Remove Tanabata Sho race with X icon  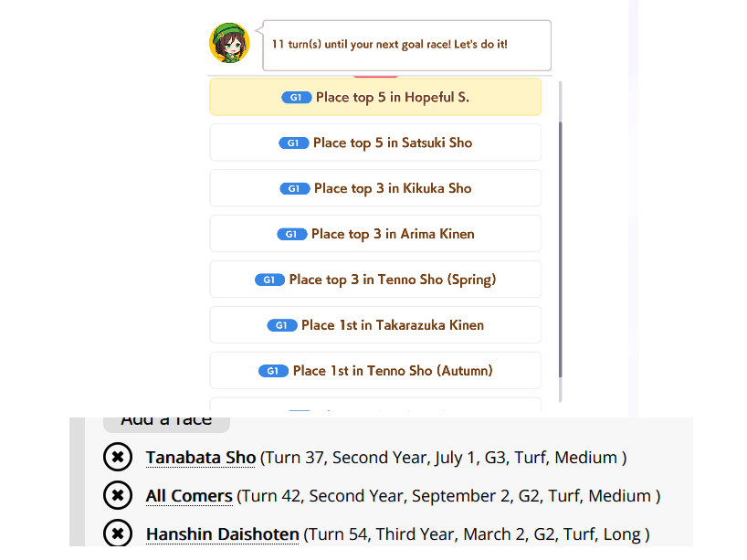pos(118,457)
